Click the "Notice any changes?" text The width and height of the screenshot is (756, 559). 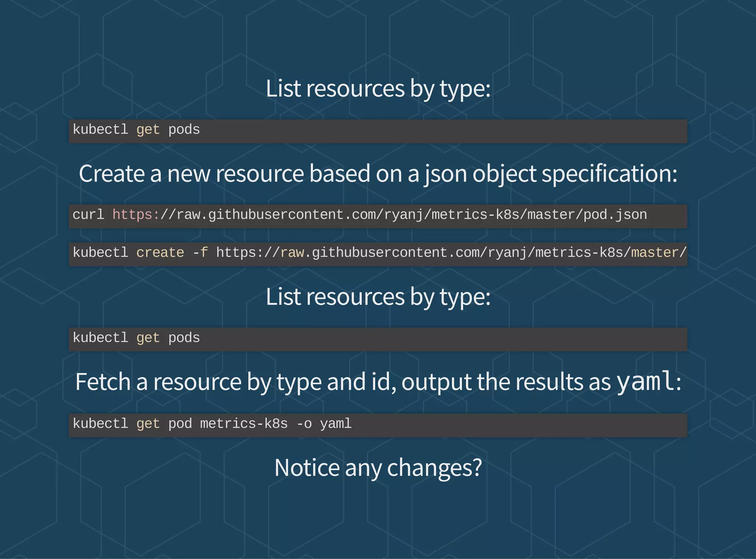click(x=378, y=467)
